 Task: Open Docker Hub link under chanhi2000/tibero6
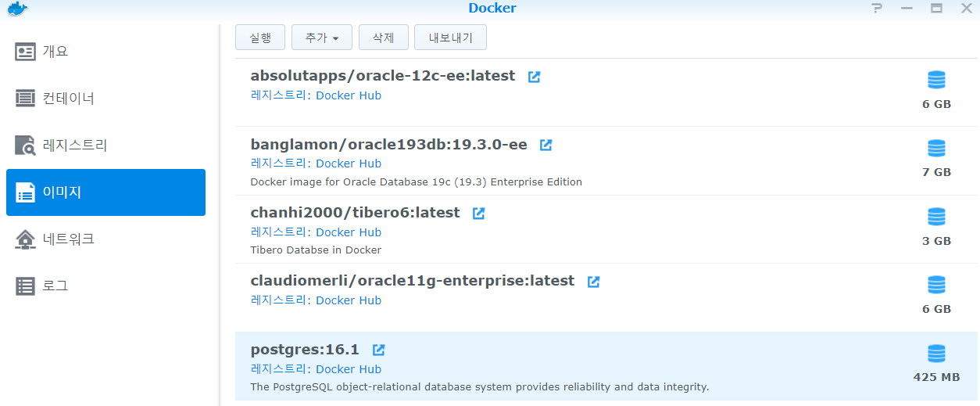click(349, 232)
